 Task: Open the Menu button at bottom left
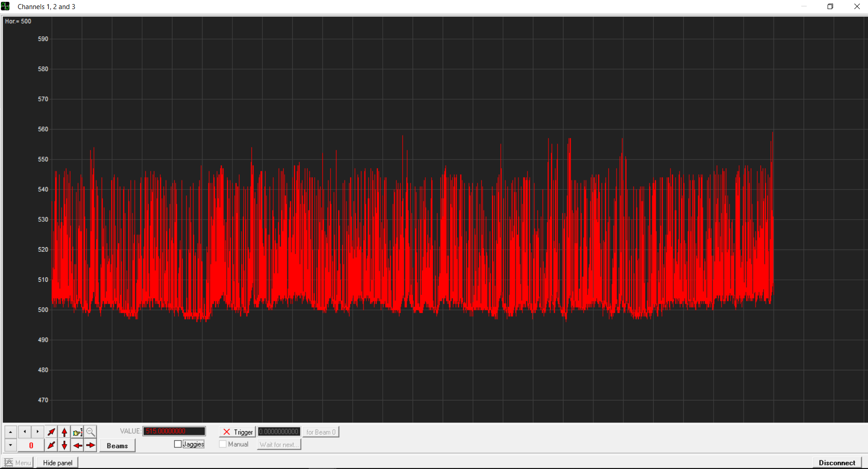[x=18, y=463]
